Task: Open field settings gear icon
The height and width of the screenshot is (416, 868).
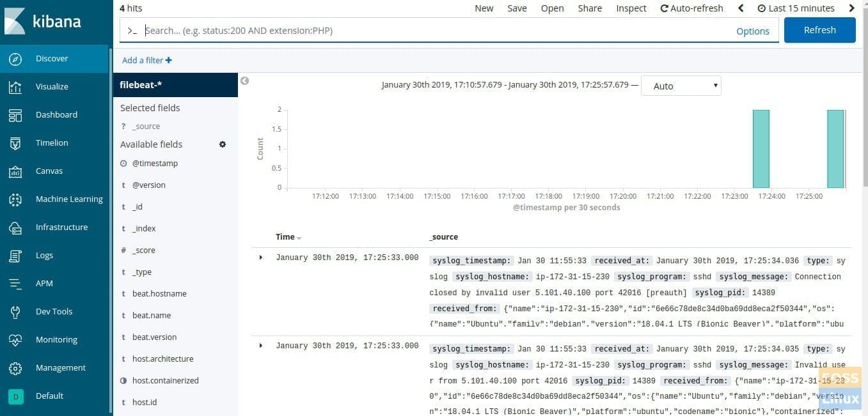Action: point(223,144)
